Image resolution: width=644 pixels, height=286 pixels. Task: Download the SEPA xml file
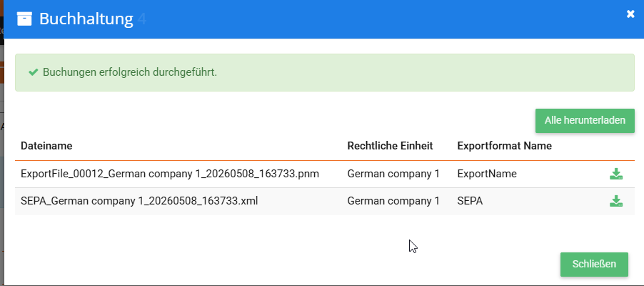coord(615,201)
